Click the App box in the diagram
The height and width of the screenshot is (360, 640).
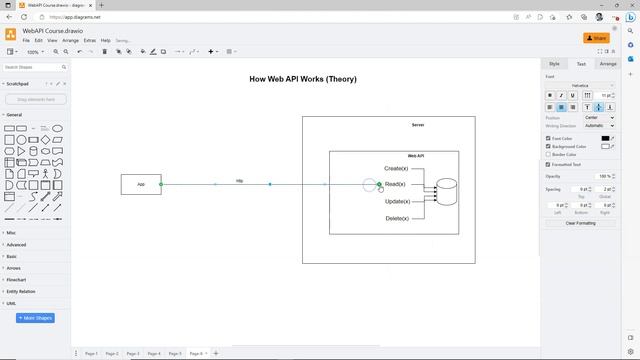coord(141,184)
